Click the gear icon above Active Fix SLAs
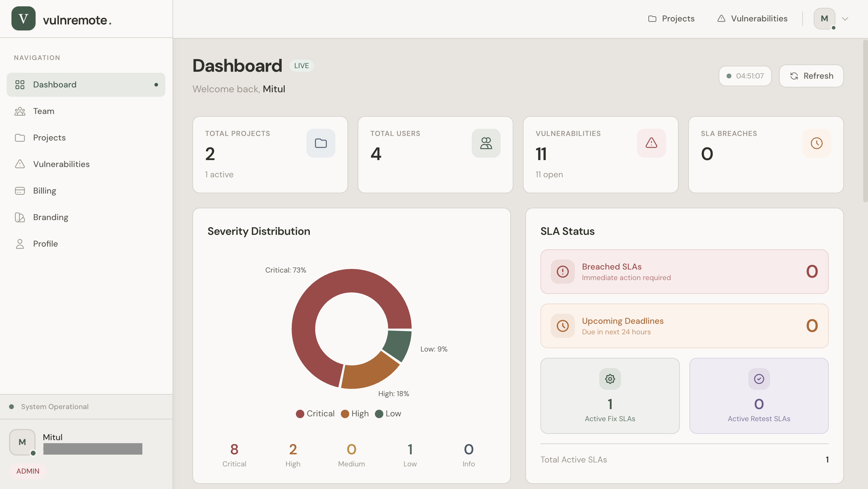 610,379
